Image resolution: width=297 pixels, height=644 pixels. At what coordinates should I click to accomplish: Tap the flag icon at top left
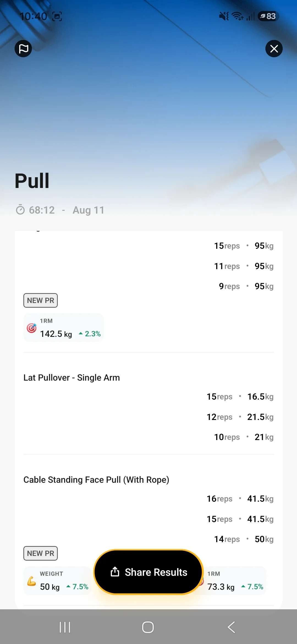point(23,49)
